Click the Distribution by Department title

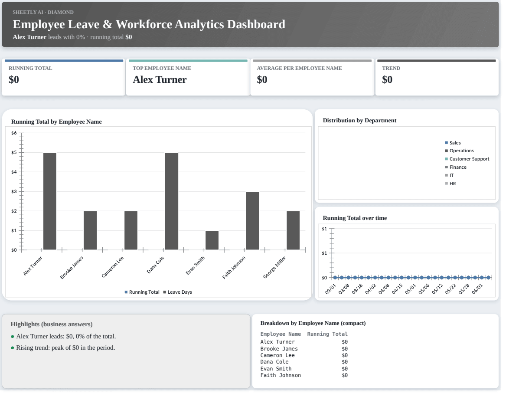tap(359, 120)
